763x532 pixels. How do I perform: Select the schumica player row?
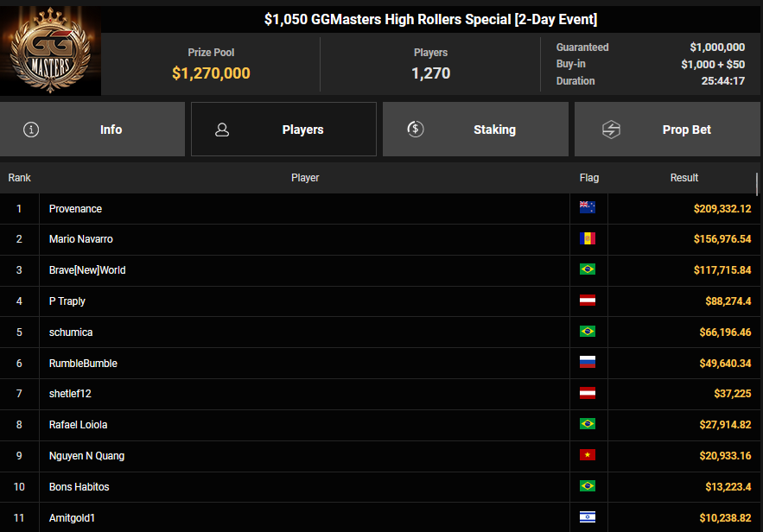point(71,332)
